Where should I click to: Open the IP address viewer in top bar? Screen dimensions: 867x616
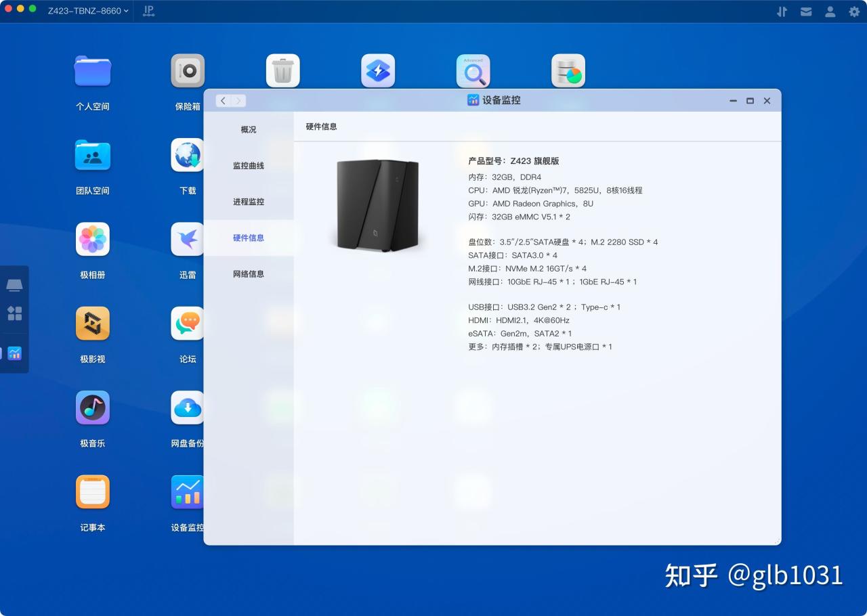148,11
